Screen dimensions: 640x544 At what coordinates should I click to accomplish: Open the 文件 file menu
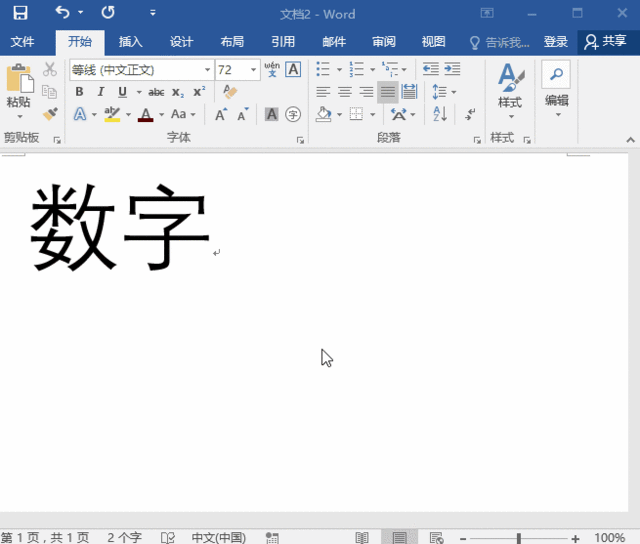[x=22, y=42]
